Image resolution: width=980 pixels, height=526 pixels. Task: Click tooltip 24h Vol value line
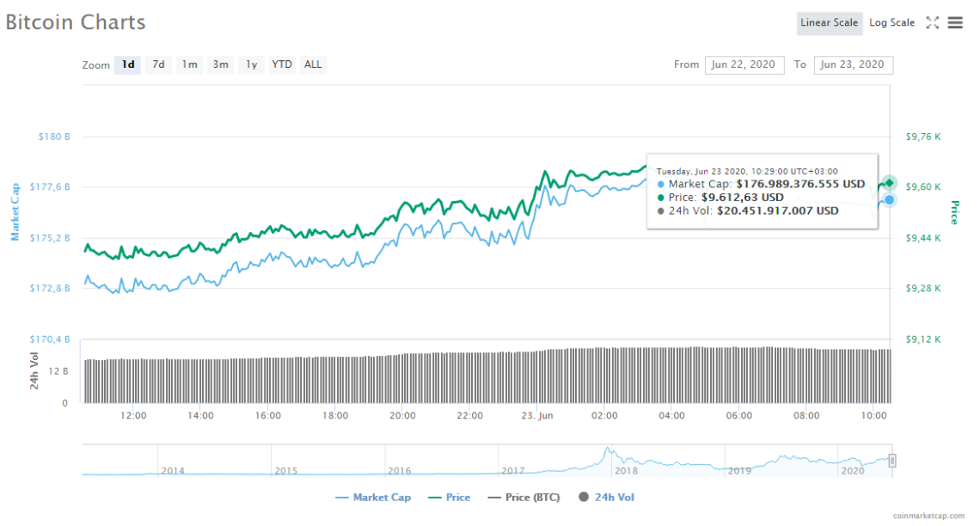[x=748, y=211]
